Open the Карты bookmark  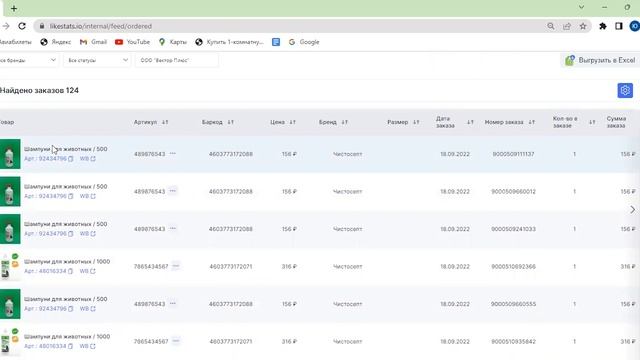(x=173, y=42)
